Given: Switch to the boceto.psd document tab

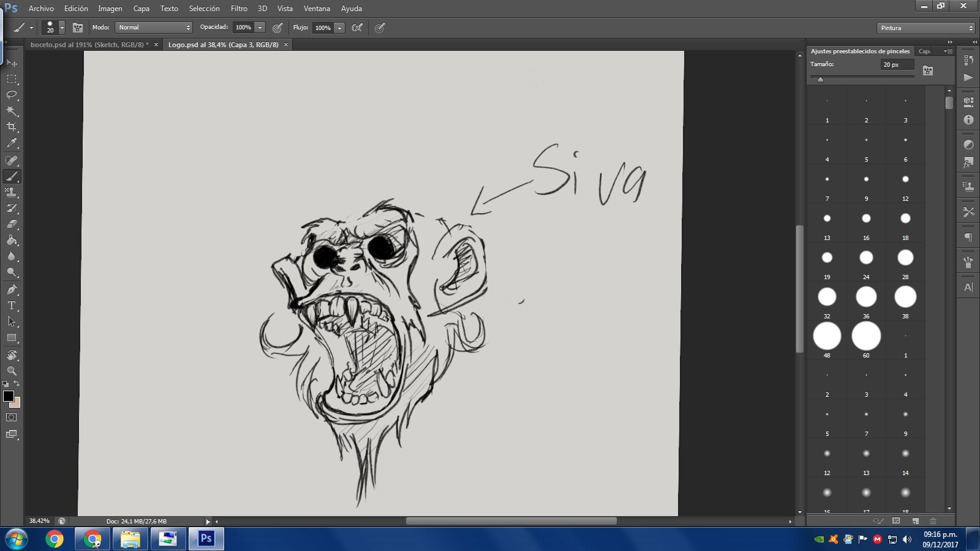Looking at the screenshot, I should [89, 45].
